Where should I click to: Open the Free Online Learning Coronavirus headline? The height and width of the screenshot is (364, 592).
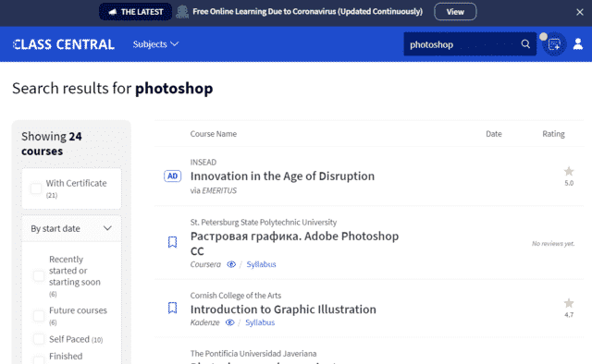(307, 12)
